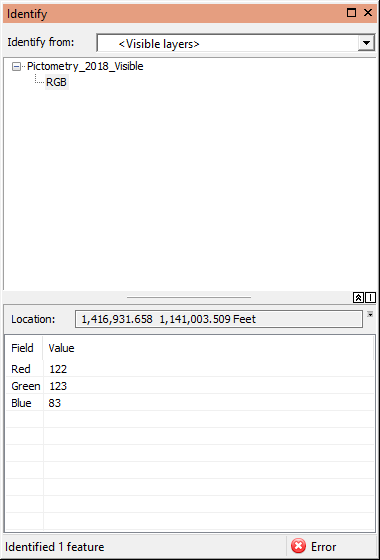Image resolution: width=380 pixels, height=560 pixels.
Task: Click the value 123
Action: pyautogui.click(x=58, y=386)
